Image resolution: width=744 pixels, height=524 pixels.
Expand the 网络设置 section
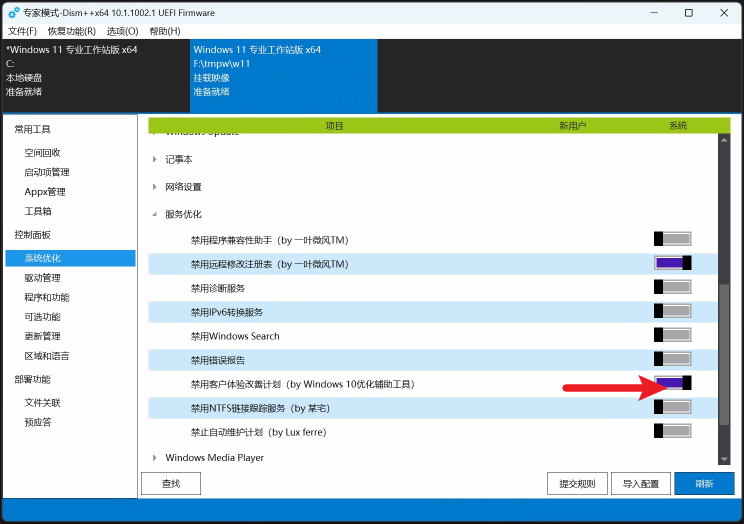pos(154,187)
